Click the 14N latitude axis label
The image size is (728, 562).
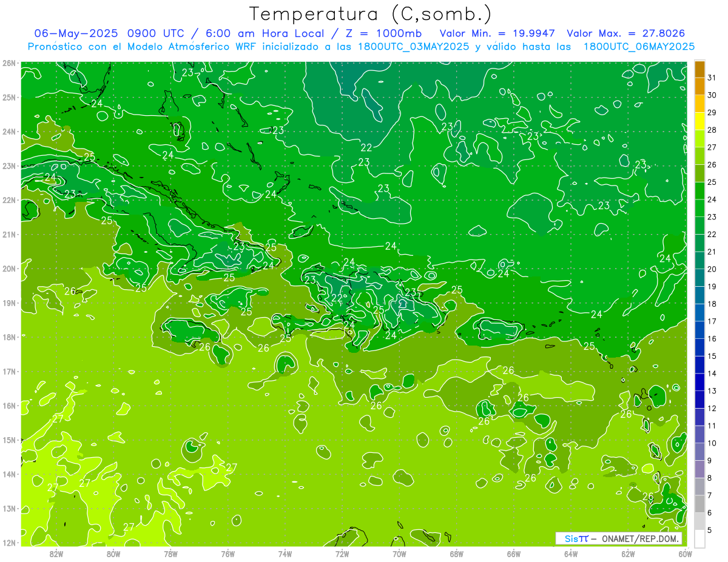click(x=8, y=474)
